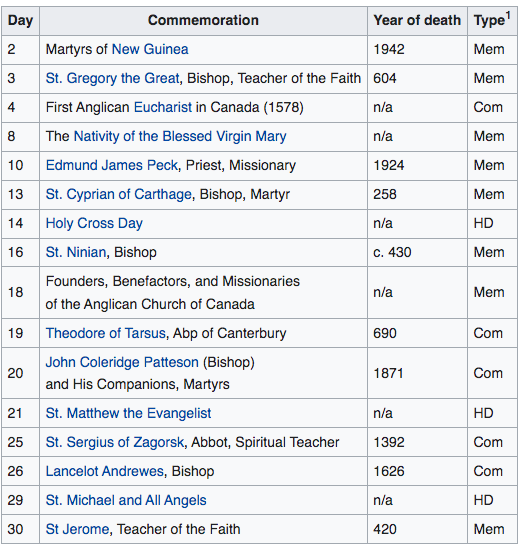Open the St. Gregory the Great link
This screenshot has width=520, height=547.
(x=113, y=78)
